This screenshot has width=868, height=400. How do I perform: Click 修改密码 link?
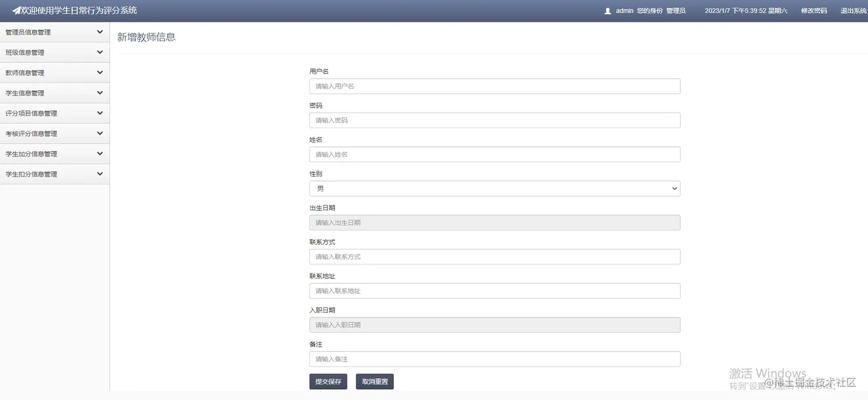pos(814,11)
